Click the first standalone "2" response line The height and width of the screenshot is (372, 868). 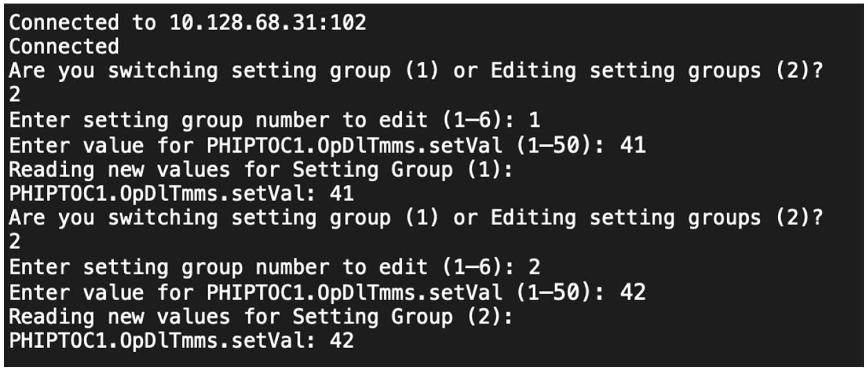[15, 95]
